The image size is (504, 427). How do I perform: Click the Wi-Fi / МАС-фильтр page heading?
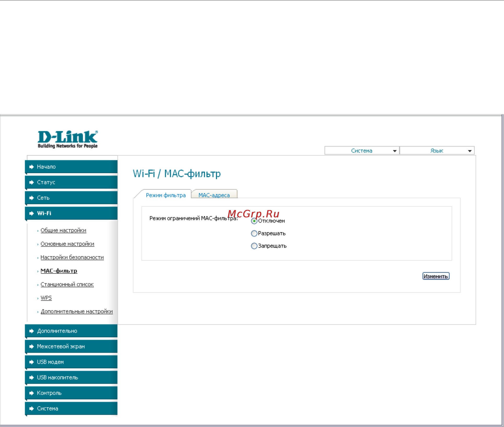[x=177, y=174]
